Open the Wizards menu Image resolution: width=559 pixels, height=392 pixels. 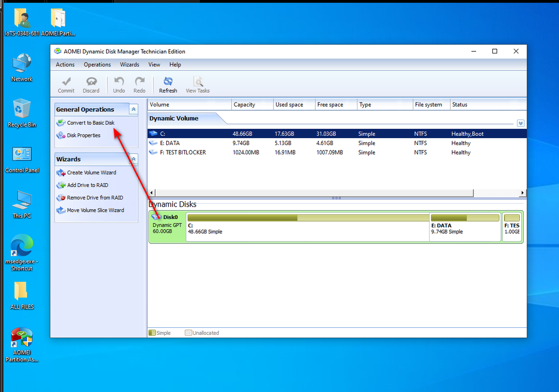click(x=129, y=65)
